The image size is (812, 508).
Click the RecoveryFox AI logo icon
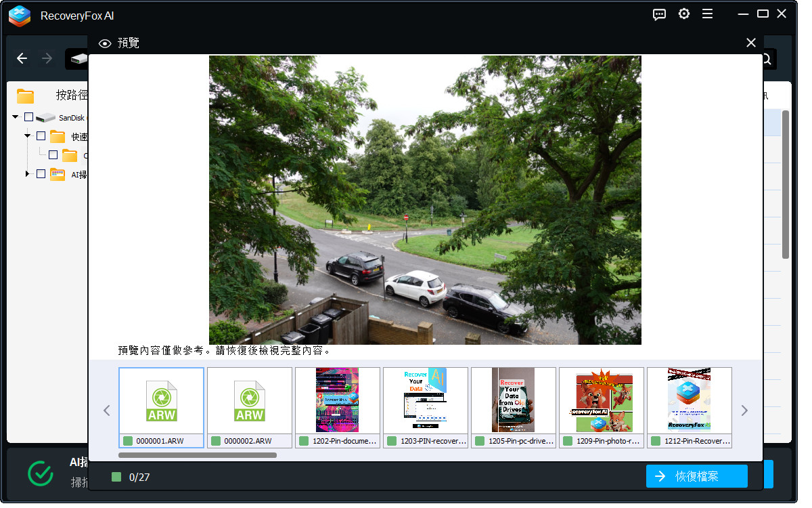(20, 16)
